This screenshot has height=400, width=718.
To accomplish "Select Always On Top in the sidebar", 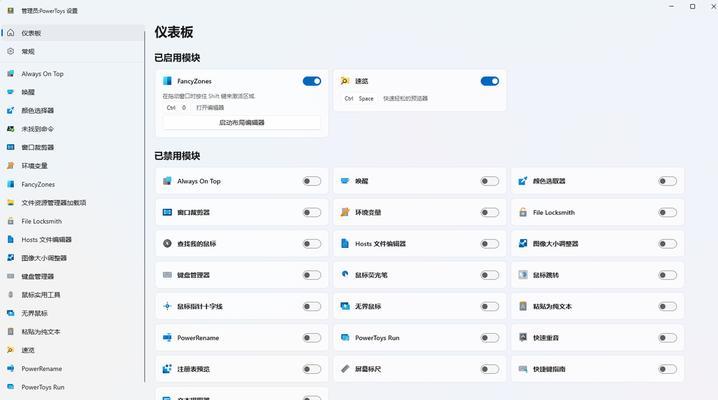I will pos(72,74).
